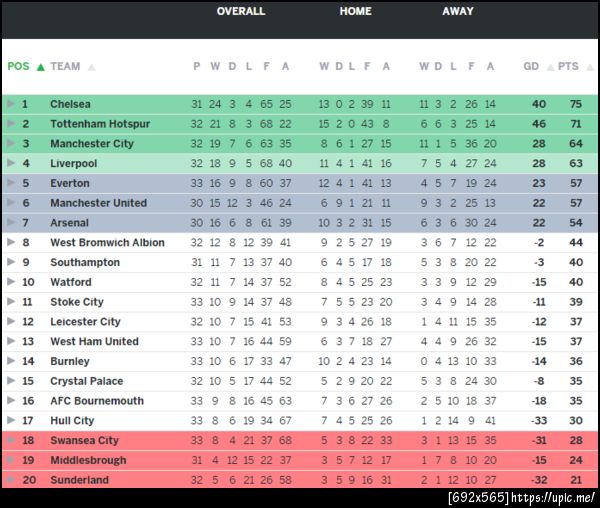Sort table by GD arrow icon
This screenshot has width=600, height=508.
548,67
